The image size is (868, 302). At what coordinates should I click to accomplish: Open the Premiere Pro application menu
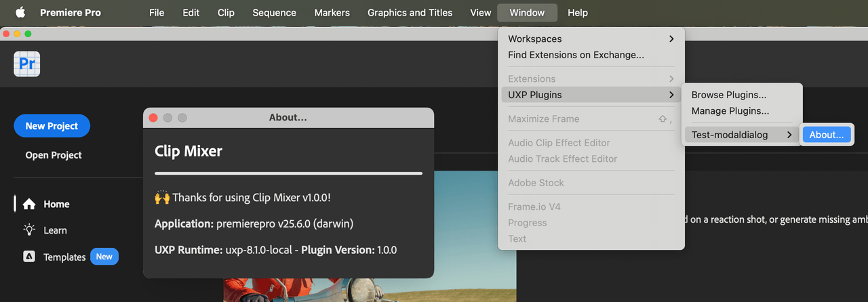(71, 12)
